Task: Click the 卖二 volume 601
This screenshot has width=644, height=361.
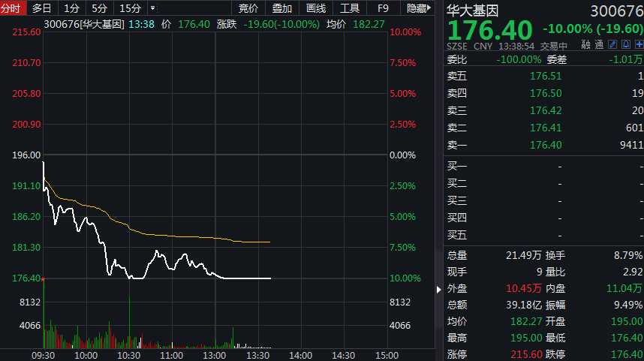Action: [x=634, y=128]
